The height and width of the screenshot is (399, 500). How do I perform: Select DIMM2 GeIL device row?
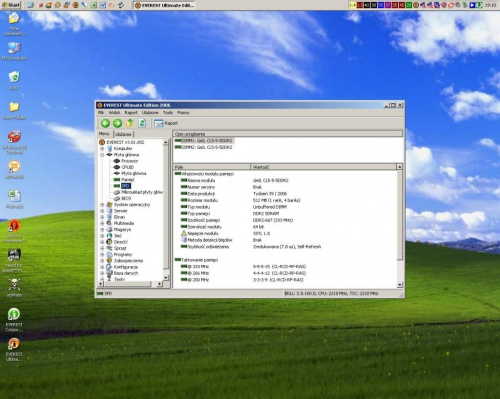[204, 147]
